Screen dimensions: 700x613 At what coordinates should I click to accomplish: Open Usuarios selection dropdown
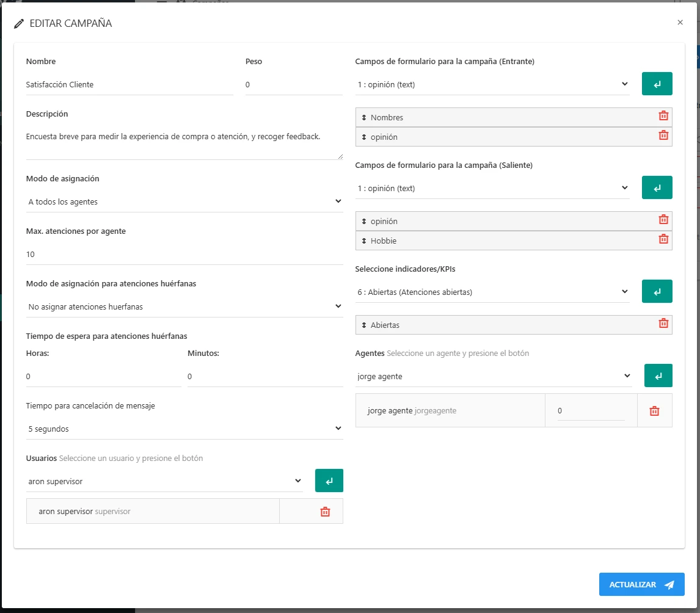pos(164,481)
